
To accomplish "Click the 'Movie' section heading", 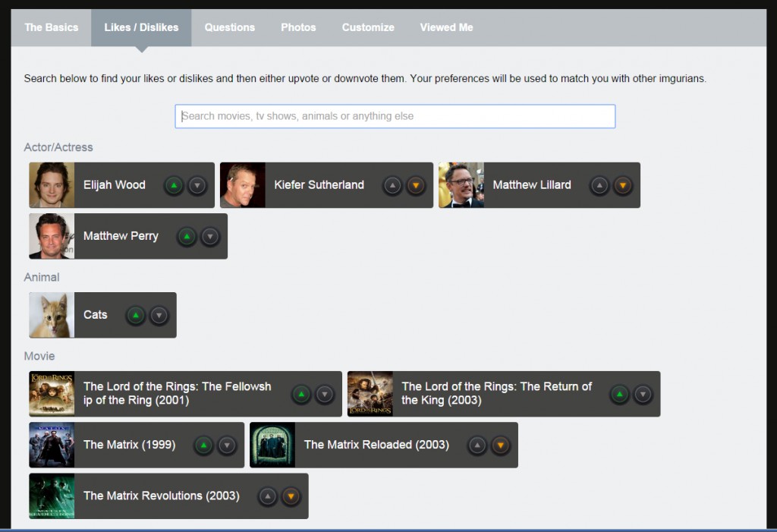I will click(x=39, y=356).
